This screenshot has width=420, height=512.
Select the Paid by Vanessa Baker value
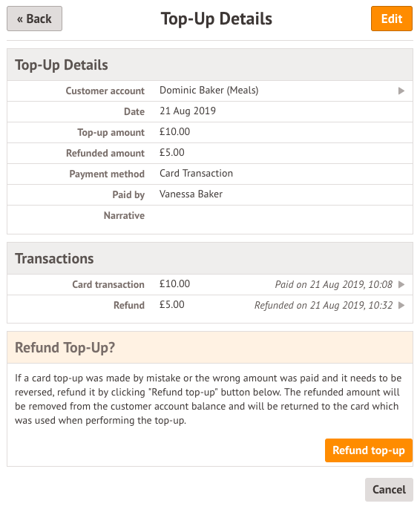191,194
